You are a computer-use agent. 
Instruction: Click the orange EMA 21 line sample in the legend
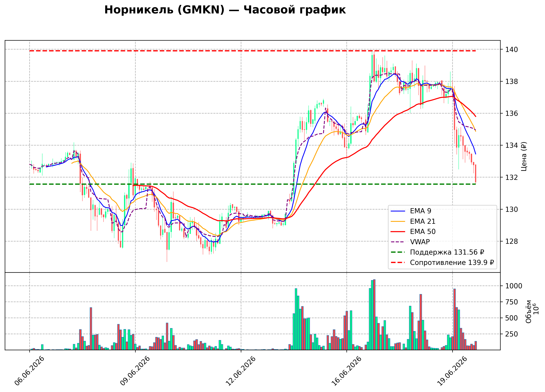[x=398, y=221]
